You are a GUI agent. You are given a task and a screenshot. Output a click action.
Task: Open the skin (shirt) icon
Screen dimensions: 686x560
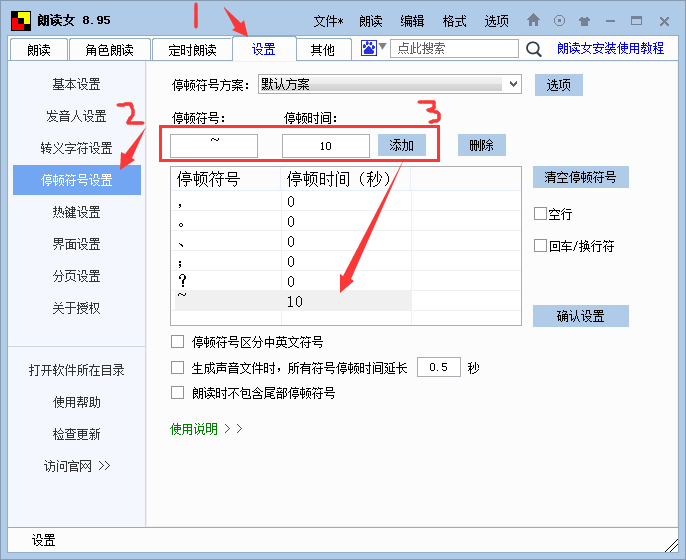click(584, 21)
